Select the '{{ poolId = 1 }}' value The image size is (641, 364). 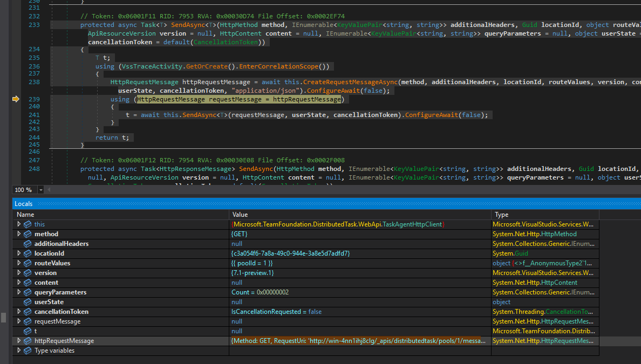(x=252, y=263)
